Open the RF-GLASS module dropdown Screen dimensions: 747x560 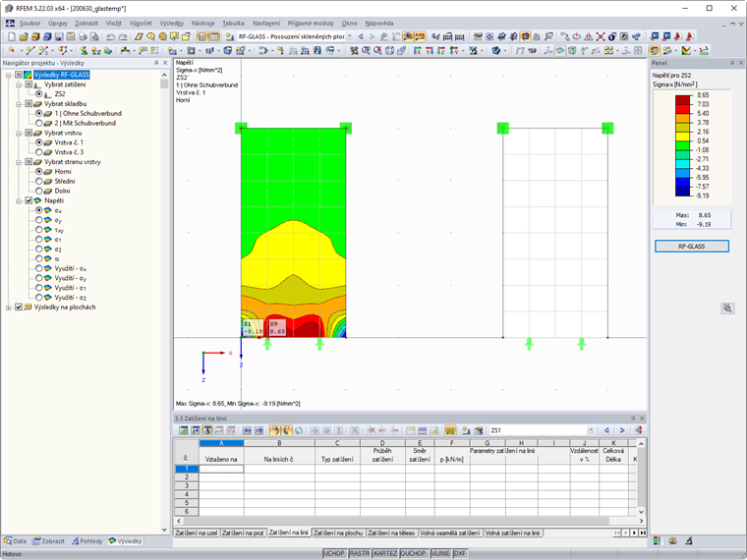point(349,36)
